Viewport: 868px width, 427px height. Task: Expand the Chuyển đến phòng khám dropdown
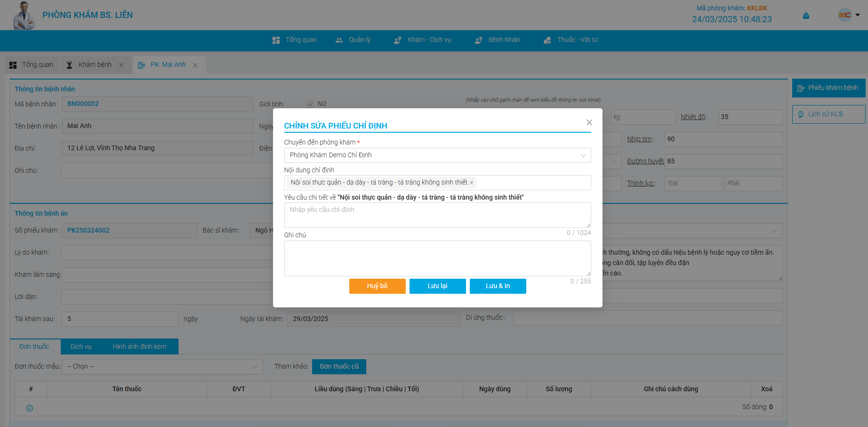point(437,155)
